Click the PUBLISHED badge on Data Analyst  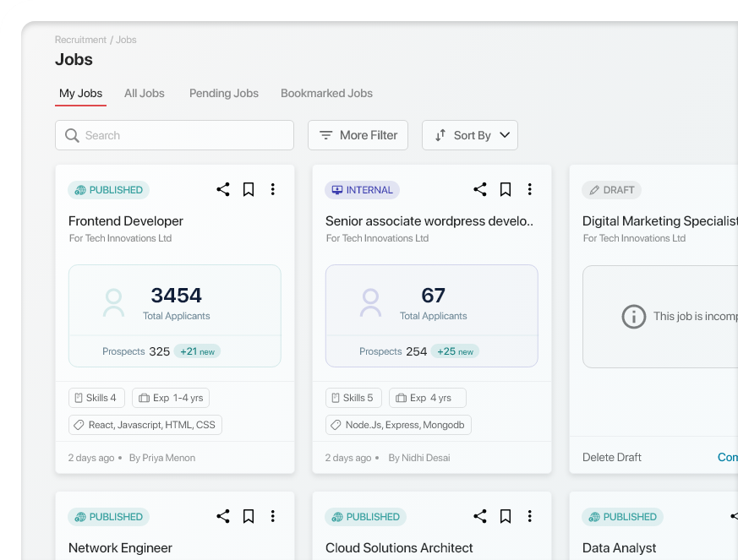[623, 517]
